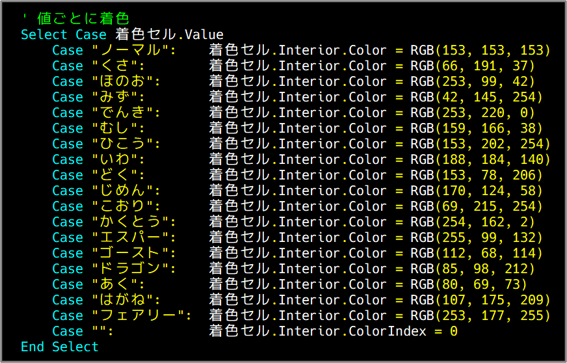Click RGB(112, 68, 114) value
The image size is (567, 363).
pos(477,253)
